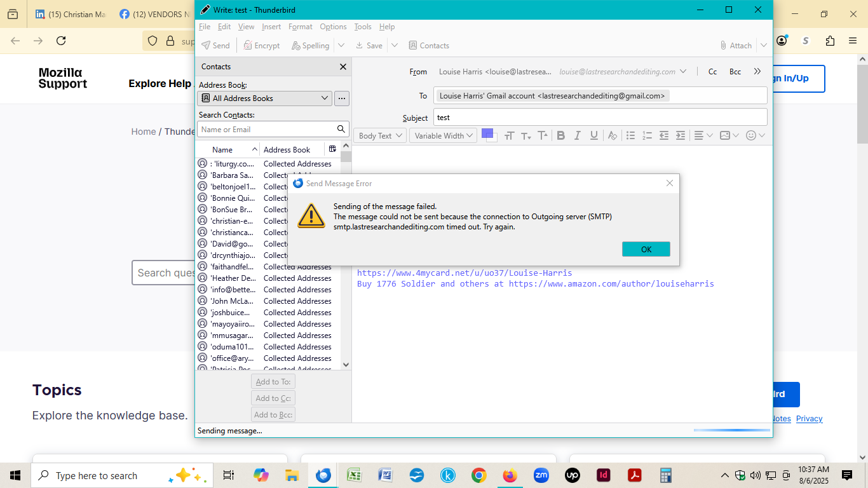Toggle italic text formatting
This screenshot has width=868, height=488.
(577, 135)
